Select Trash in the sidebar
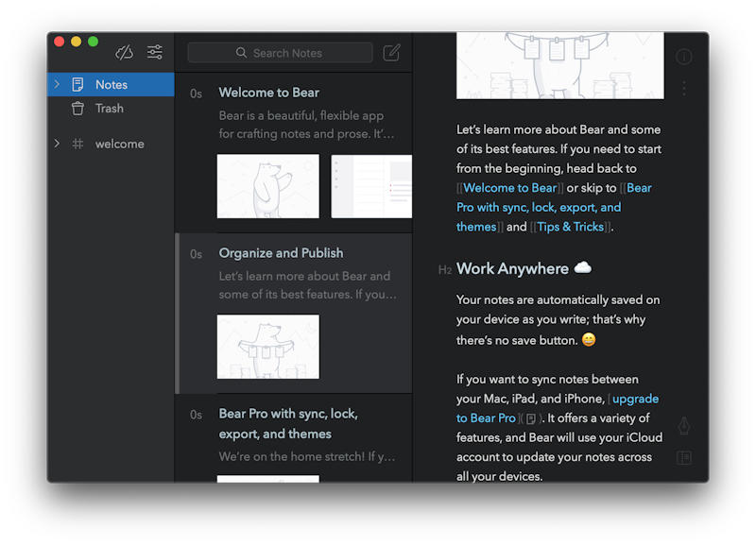 point(111,109)
